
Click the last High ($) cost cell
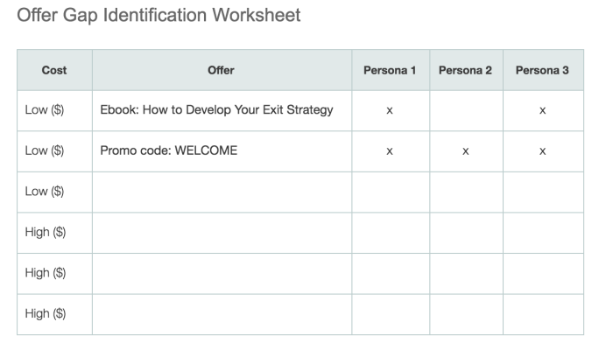point(54,314)
